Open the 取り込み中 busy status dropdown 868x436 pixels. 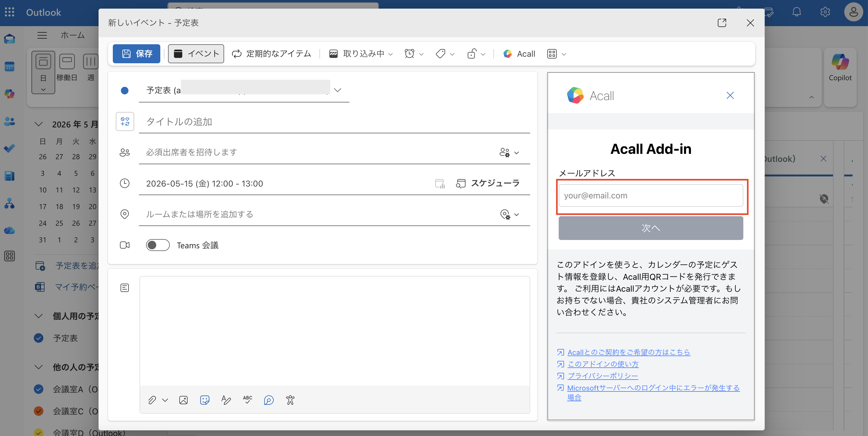point(361,54)
